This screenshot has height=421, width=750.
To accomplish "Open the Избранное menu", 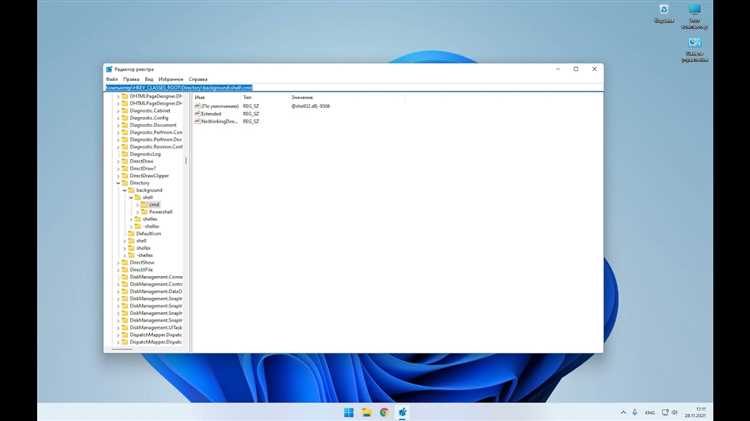I will point(171,79).
